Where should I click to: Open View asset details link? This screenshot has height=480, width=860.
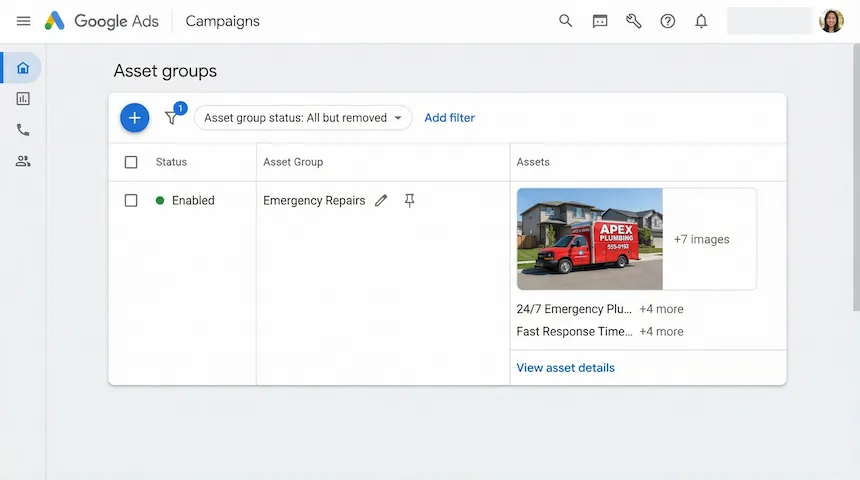(x=565, y=368)
